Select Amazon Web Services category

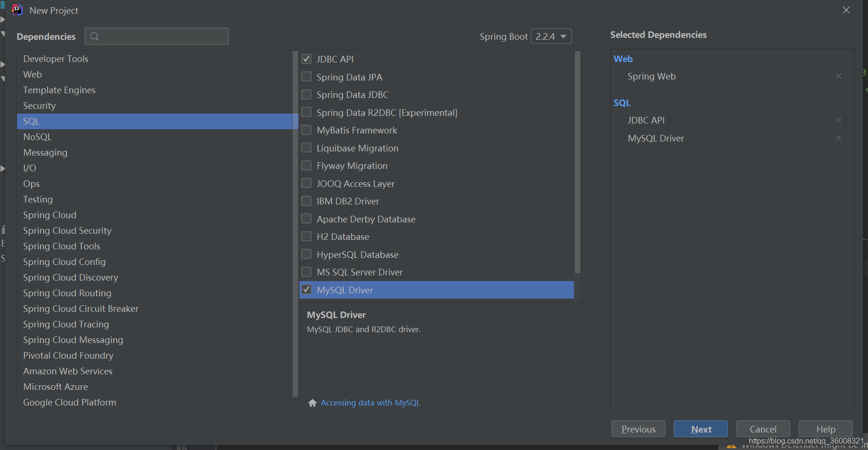(x=155, y=371)
